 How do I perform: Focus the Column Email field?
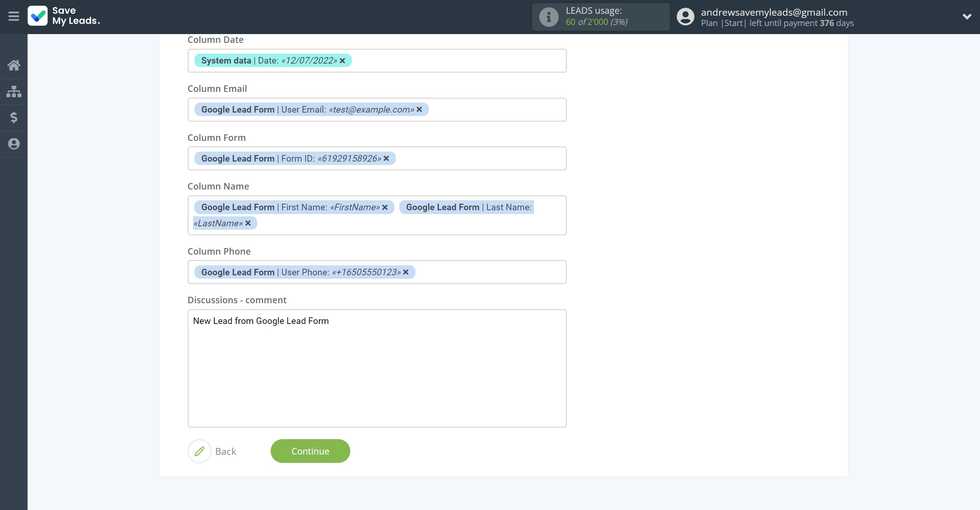(x=377, y=110)
